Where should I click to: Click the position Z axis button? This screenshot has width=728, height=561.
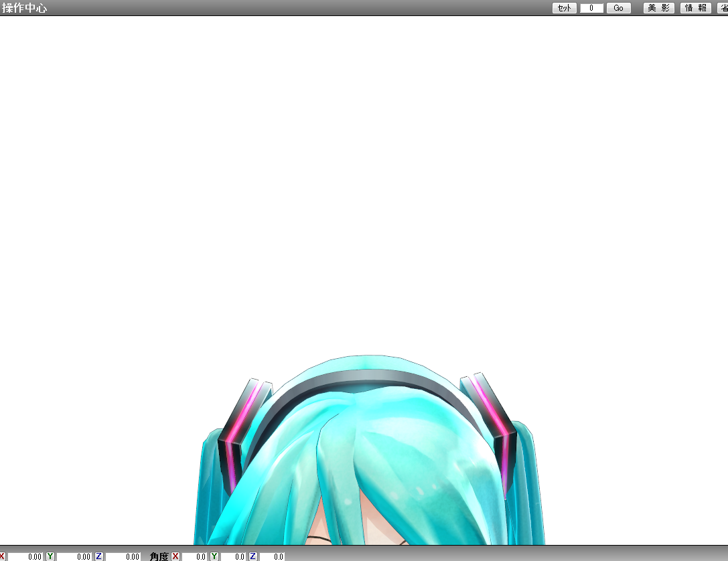click(98, 556)
